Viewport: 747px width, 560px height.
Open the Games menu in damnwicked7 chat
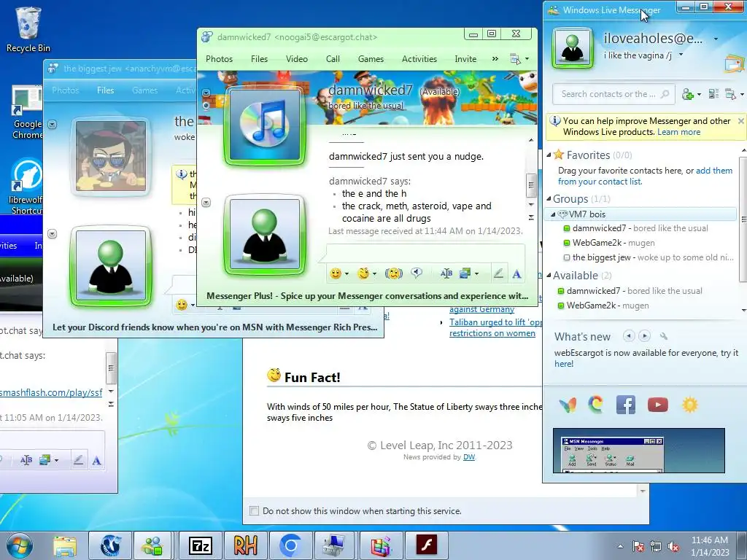point(371,59)
